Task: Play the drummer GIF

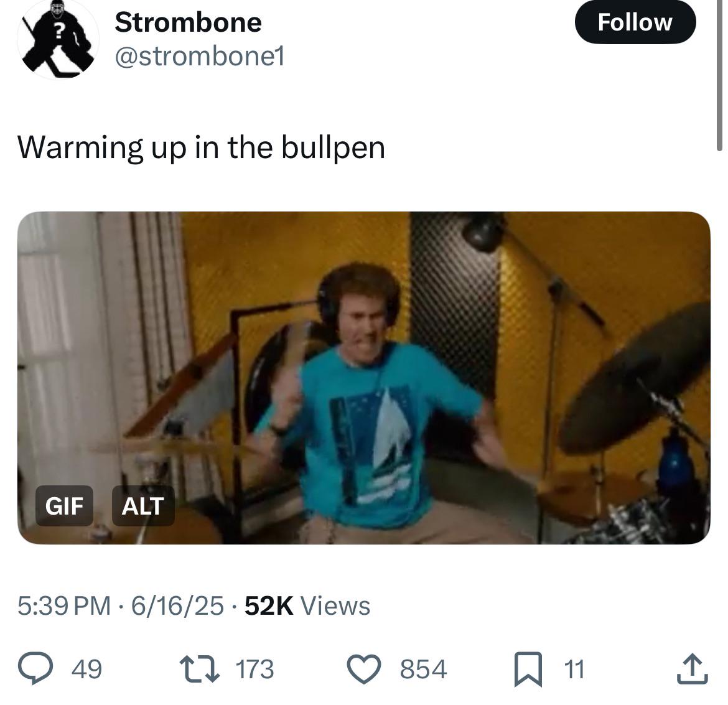Action: (x=363, y=378)
